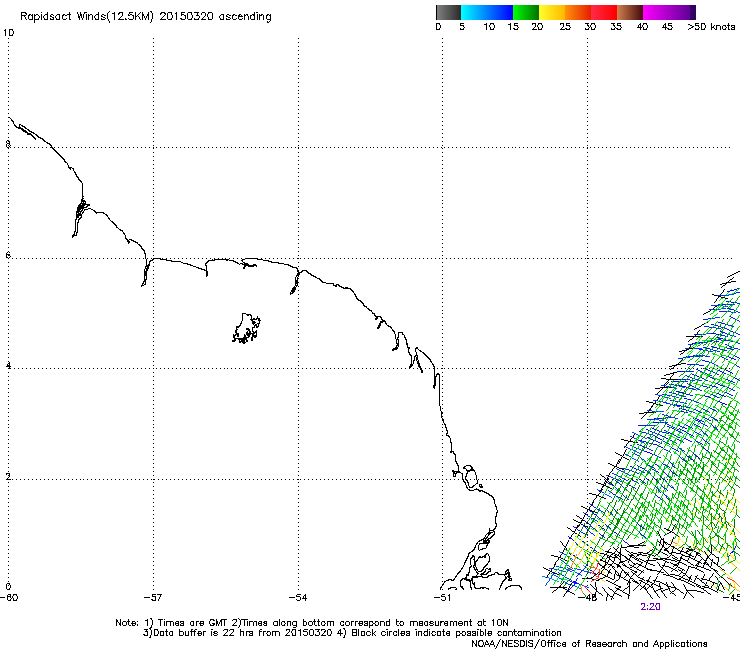Viewport: 740px width, 650px height.
Task: Click the note line 'Data buffer is 22 hrs'
Action: [x=352, y=633]
